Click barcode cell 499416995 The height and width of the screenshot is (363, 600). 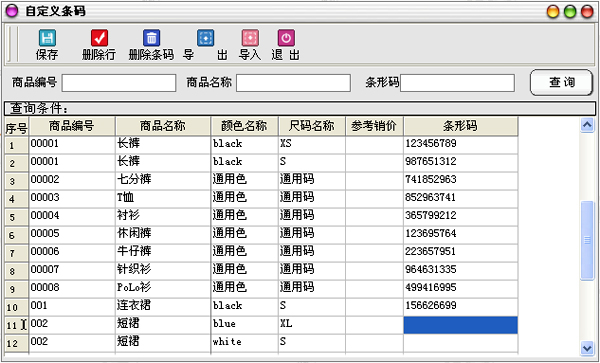click(x=460, y=289)
